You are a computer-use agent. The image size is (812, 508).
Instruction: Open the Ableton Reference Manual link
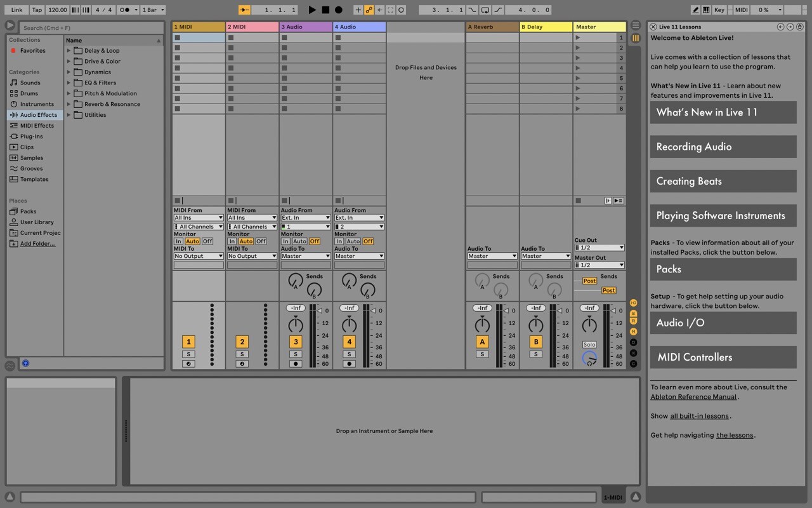[693, 397]
